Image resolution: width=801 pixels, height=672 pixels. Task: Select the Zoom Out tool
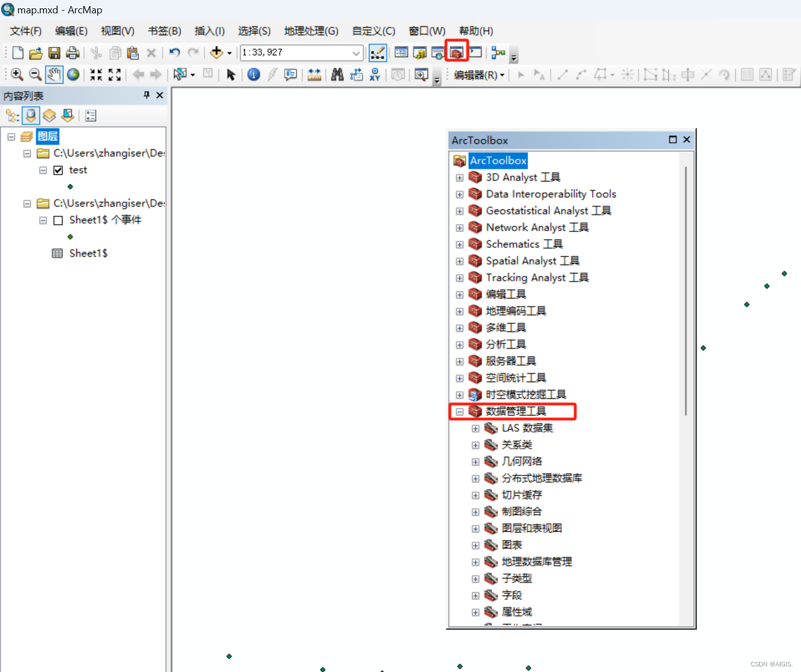[x=35, y=75]
